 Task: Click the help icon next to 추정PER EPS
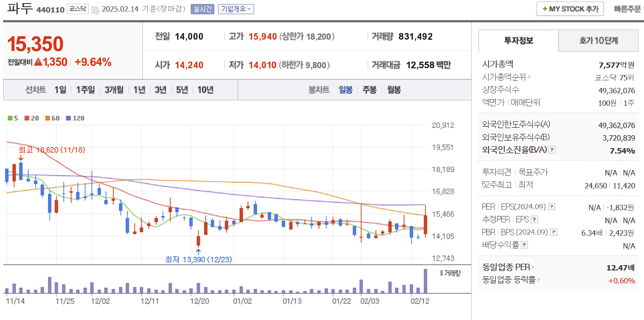pos(534,219)
